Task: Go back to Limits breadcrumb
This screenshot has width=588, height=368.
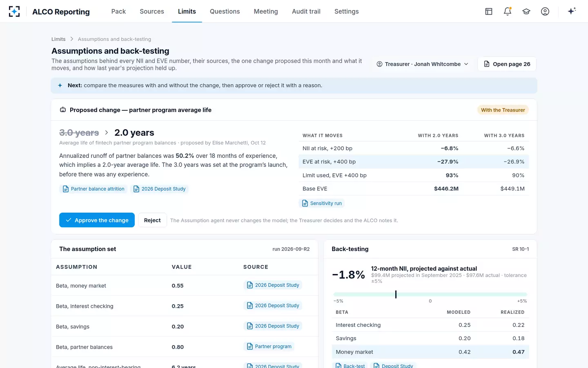Action: (x=58, y=39)
